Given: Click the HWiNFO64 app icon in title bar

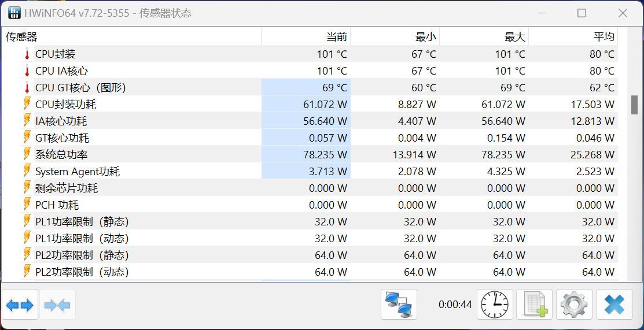Looking at the screenshot, I should click(x=14, y=13).
